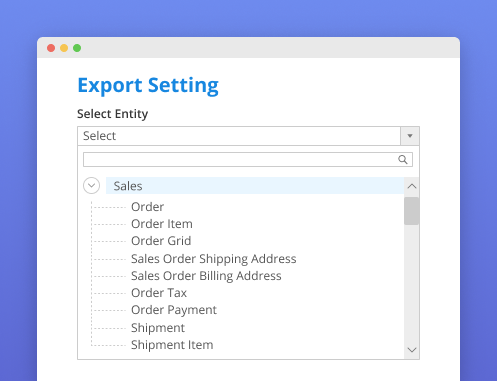
Task: Click the scrollbar down arrow
Action: (x=412, y=350)
